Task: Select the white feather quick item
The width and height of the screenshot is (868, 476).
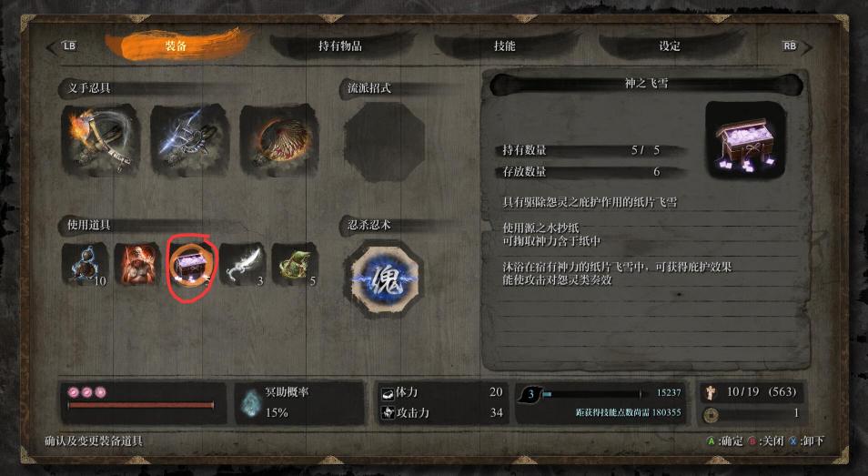Action: pyautogui.click(x=243, y=265)
